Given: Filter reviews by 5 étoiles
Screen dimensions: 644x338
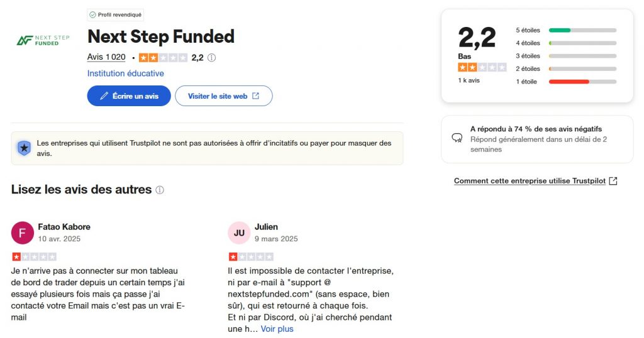Looking at the screenshot, I should tap(528, 30).
